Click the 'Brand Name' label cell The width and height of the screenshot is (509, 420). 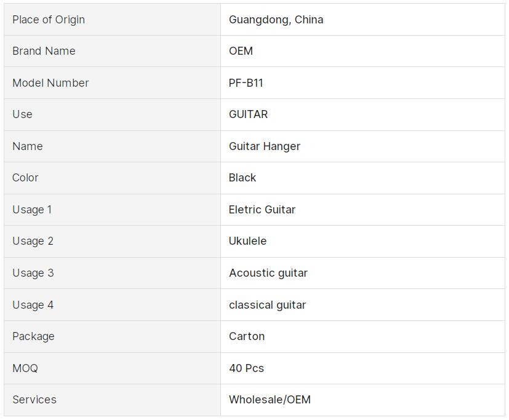[44, 51]
